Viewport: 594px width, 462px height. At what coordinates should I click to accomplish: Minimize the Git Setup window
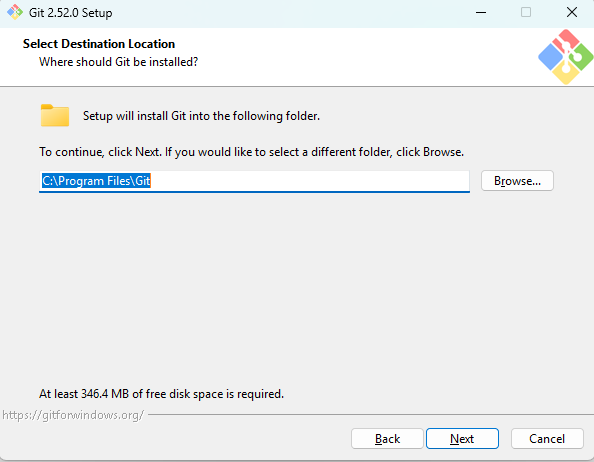coord(481,12)
